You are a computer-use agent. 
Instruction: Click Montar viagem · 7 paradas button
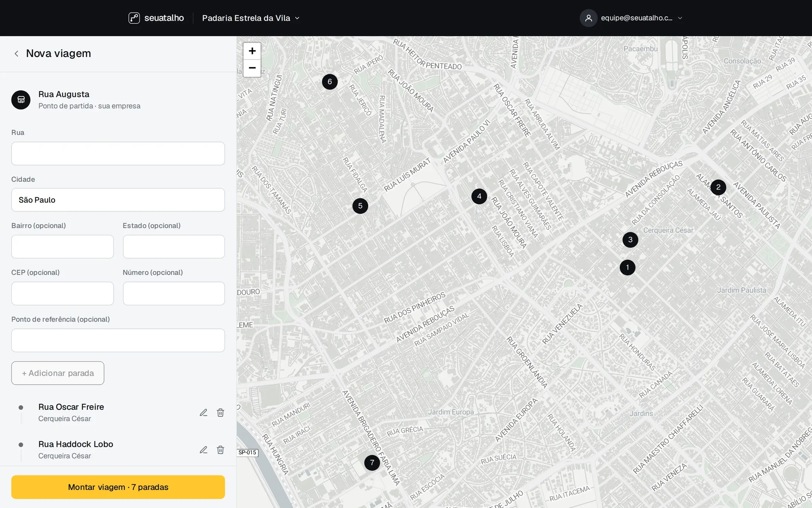tap(118, 487)
